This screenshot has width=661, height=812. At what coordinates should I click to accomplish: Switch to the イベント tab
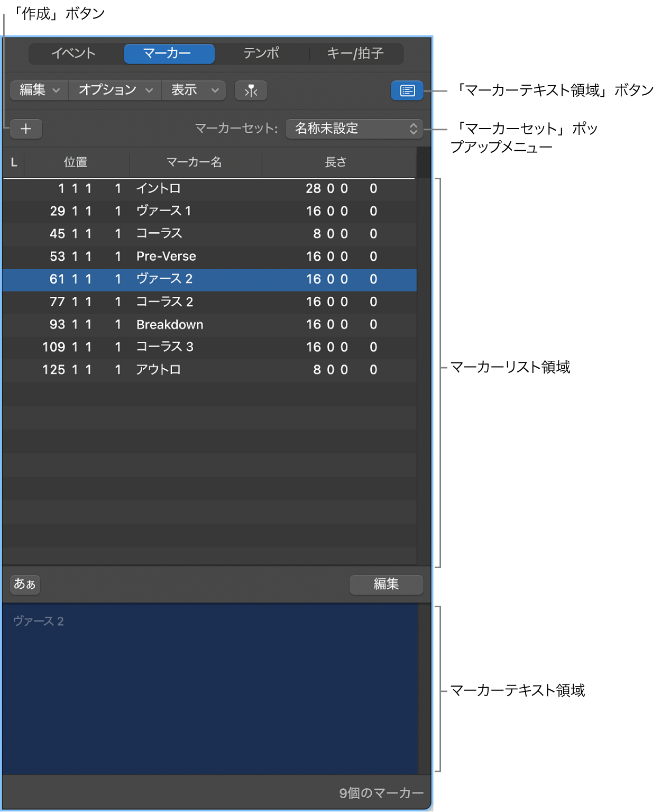73,53
